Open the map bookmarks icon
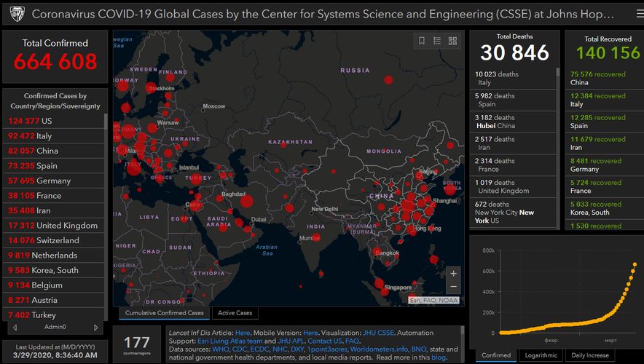Image resolution: width=644 pixels, height=364 pixels. pos(421,41)
